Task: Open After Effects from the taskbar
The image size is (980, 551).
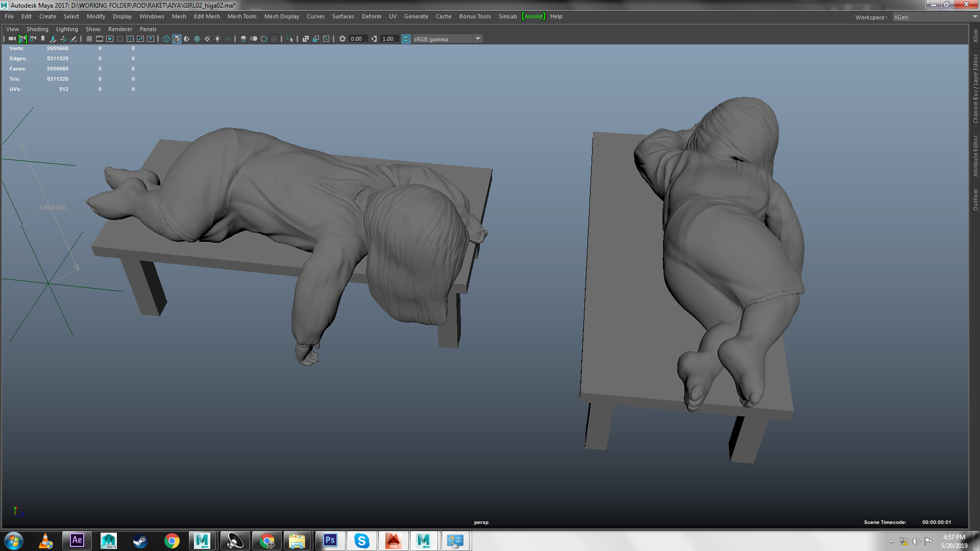Action: [77, 540]
